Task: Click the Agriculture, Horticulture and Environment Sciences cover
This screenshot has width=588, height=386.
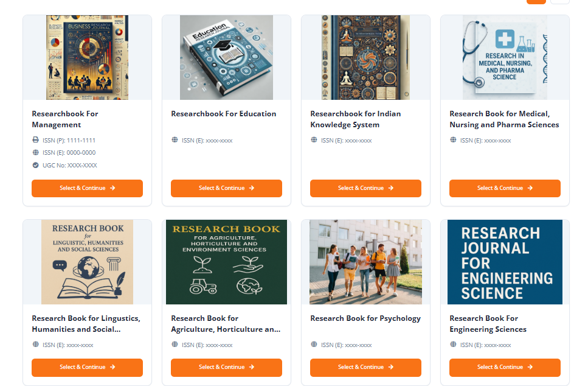Action: 226,262
